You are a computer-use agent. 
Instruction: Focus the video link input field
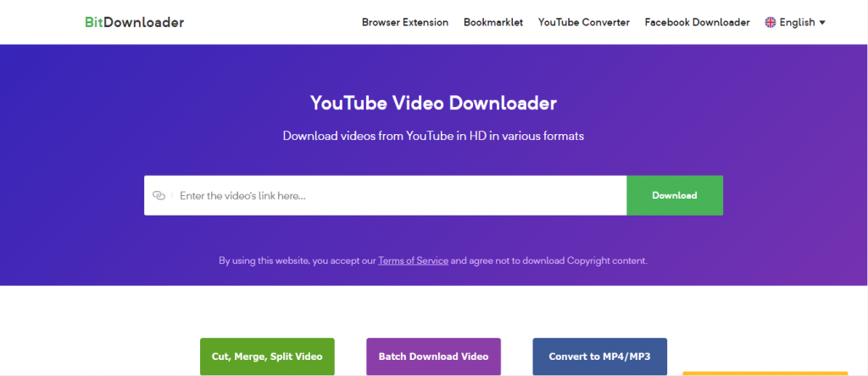(x=398, y=195)
